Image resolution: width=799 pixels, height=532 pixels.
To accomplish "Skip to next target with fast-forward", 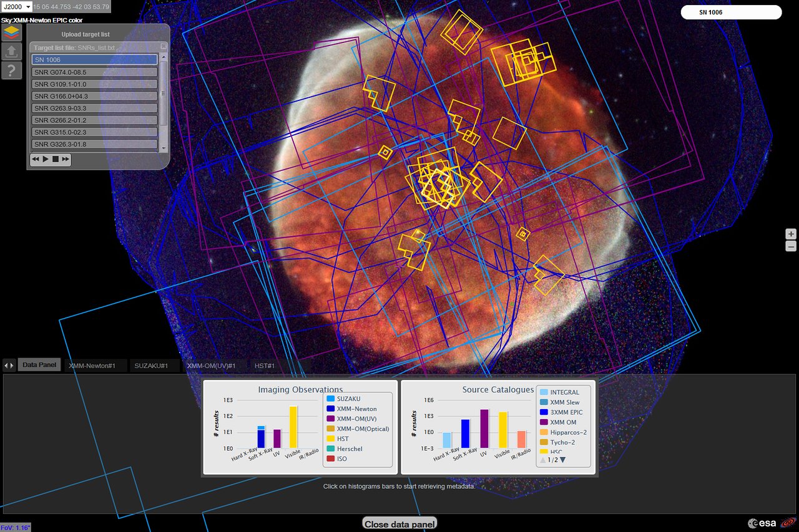I will tap(65, 160).
